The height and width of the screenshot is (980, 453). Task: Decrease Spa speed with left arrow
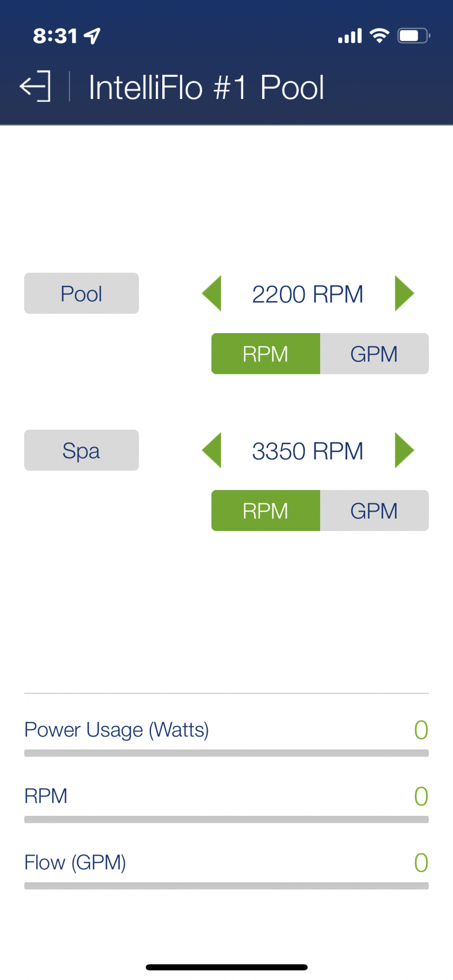click(212, 450)
